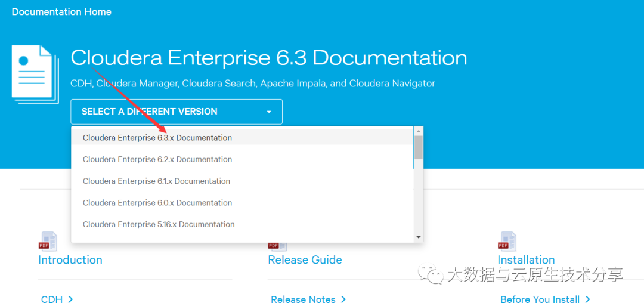Viewport: 644px width, 303px height.
Task: Open the Select a Different Version dropdown
Action: 176,112
